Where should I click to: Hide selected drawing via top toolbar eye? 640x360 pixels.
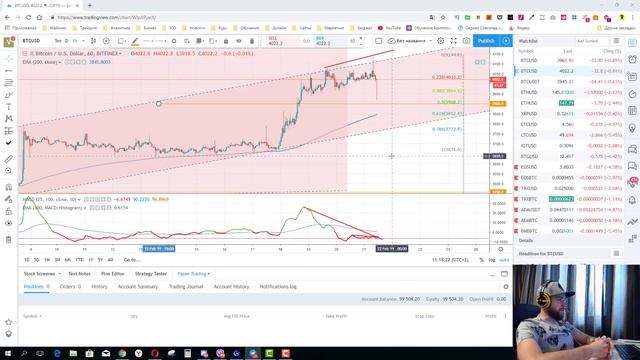pos(239,41)
